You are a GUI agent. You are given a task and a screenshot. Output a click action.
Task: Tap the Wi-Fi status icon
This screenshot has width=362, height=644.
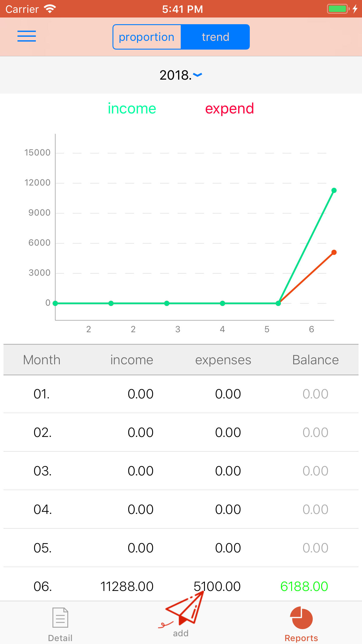click(50, 9)
